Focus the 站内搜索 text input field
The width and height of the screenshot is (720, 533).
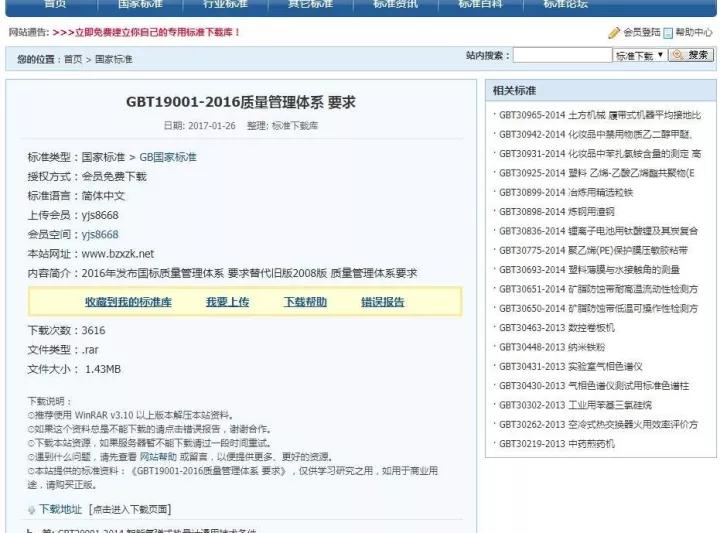coord(561,56)
